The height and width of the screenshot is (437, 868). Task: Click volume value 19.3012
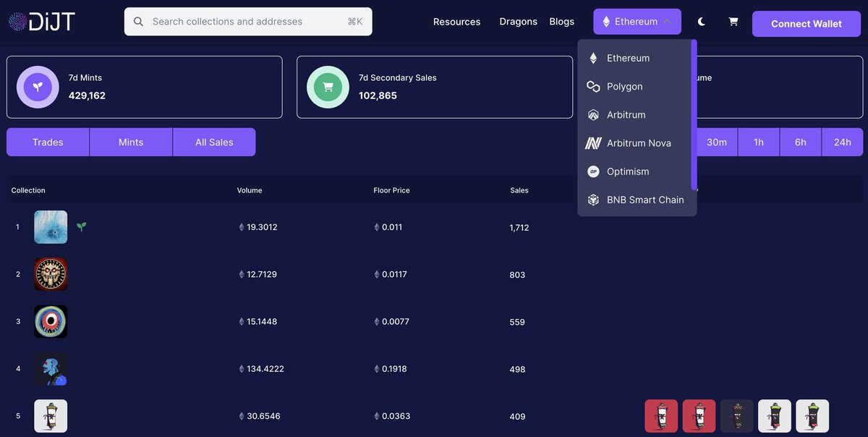[x=262, y=227]
